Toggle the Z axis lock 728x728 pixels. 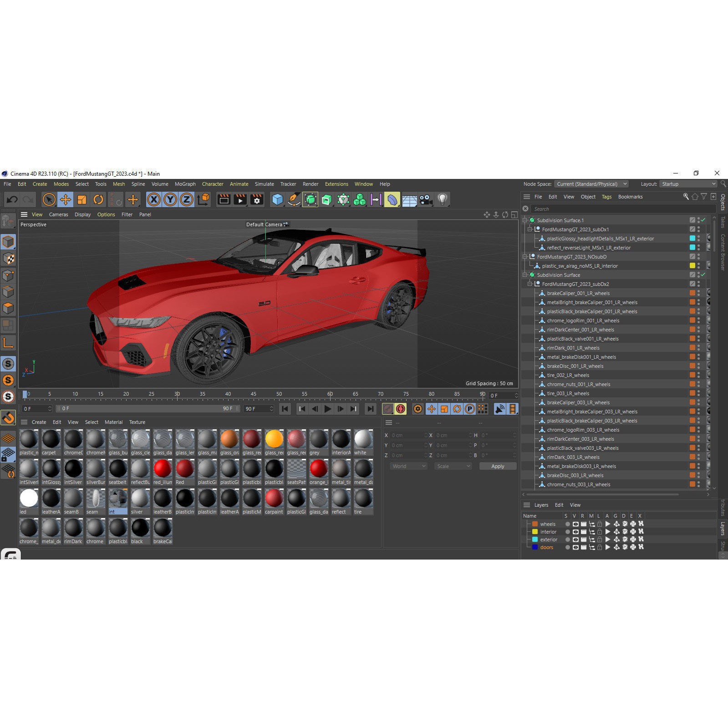pyautogui.click(x=187, y=199)
